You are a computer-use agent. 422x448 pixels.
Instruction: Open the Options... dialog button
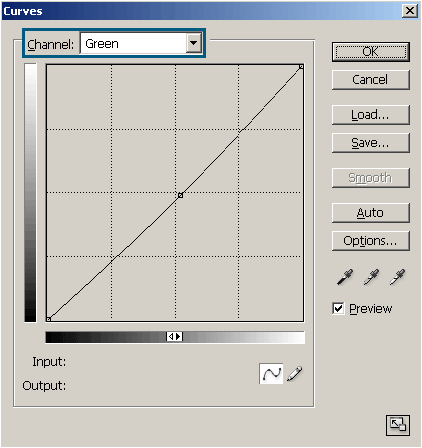pyautogui.click(x=371, y=241)
